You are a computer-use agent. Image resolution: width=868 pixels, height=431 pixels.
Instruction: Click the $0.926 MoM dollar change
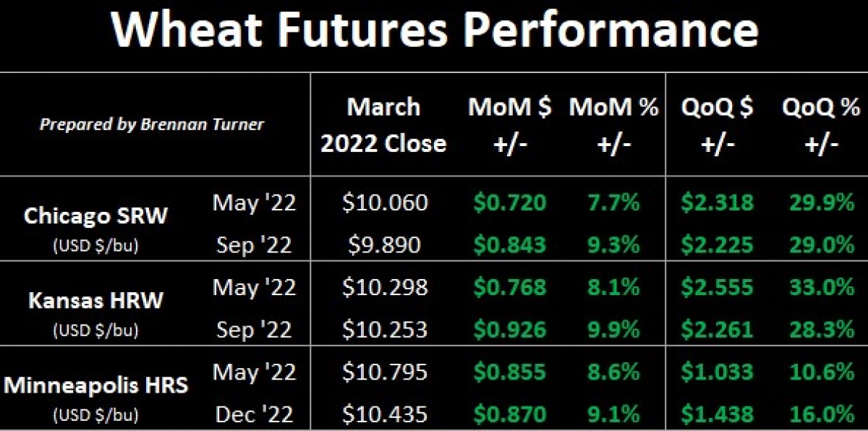point(510,330)
